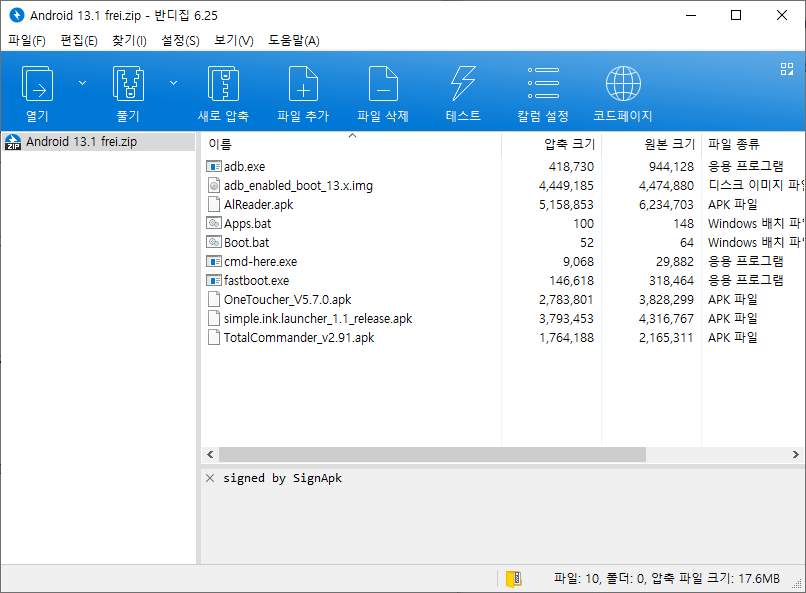Viewport: 806px width, 593px height.
Task: Open the 편집(E) menu
Action: coord(79,40)
